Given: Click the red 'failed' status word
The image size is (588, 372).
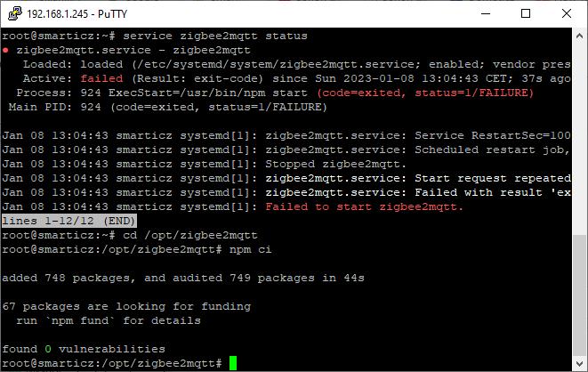Looking at the screenshot, I should tap(101, 78).
